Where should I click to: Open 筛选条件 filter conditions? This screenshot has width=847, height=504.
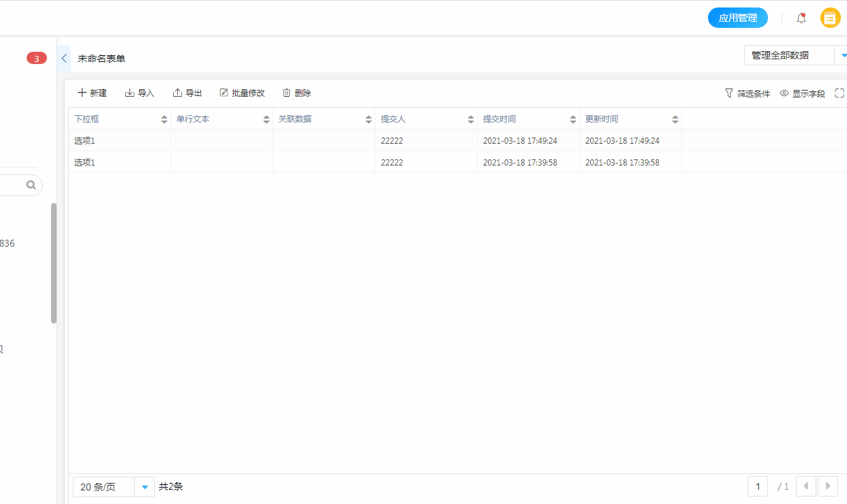click(748, 93)
